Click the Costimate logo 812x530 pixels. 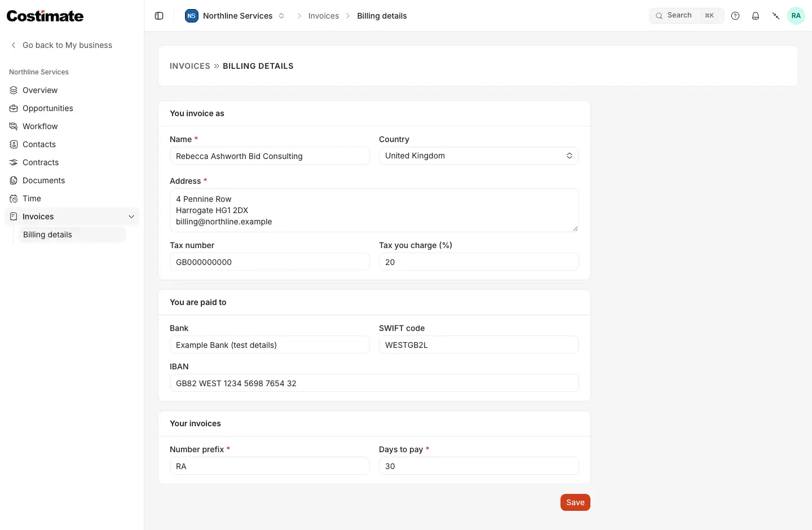click(45, 16)
